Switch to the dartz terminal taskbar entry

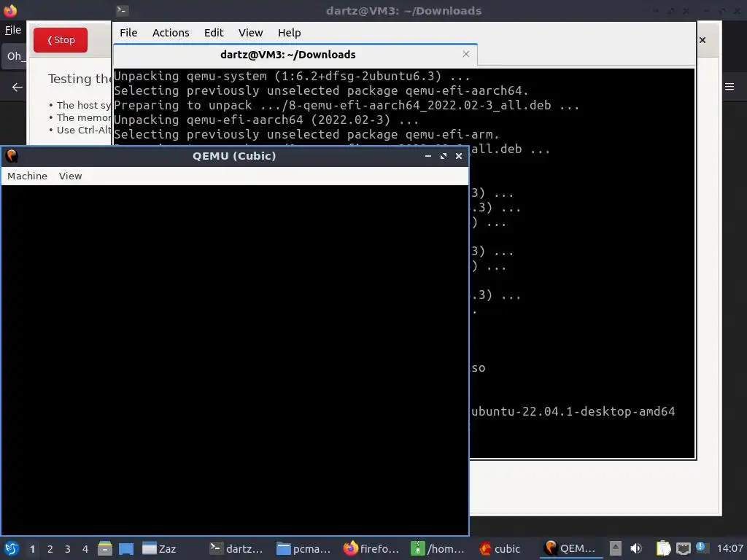tap(237, 548)
